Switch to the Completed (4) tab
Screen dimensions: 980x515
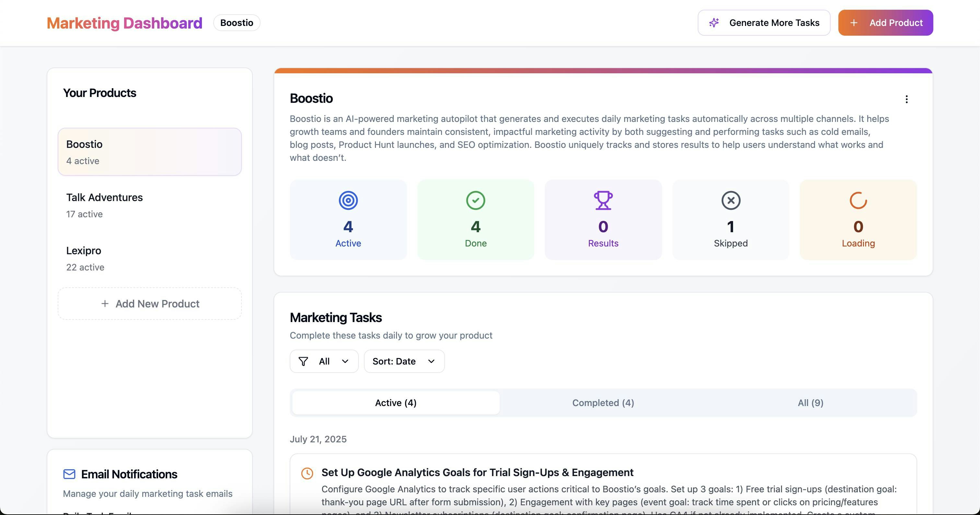(x=603, y=403)
